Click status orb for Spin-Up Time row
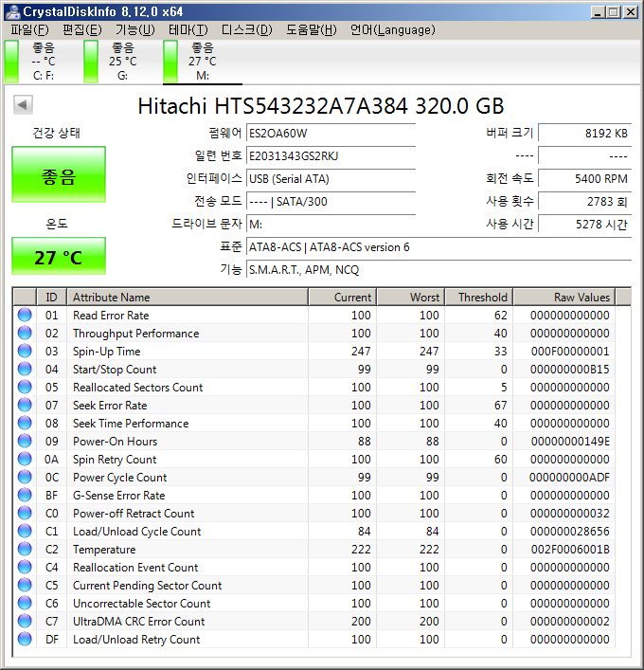Screen dimensions: 644x670 point(25,352)
